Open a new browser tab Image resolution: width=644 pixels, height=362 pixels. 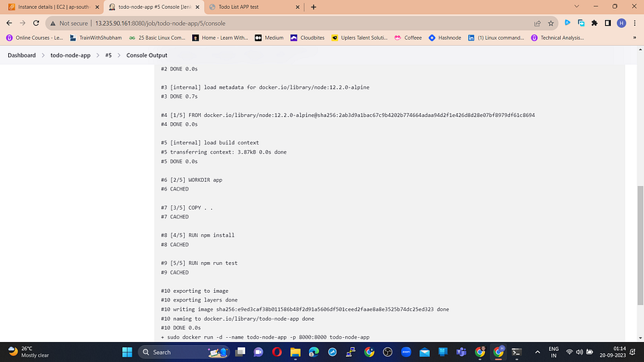pyautogui.click(x=314, y=7)
